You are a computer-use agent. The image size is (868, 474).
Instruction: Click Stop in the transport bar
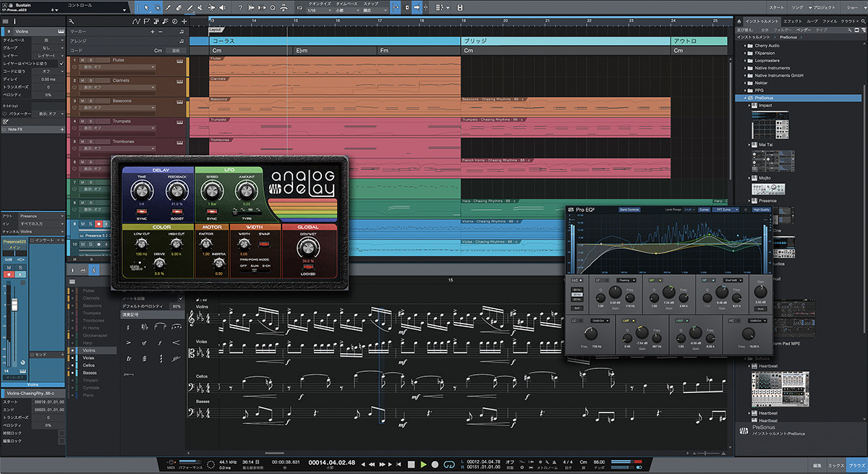(x=411, y=464)
